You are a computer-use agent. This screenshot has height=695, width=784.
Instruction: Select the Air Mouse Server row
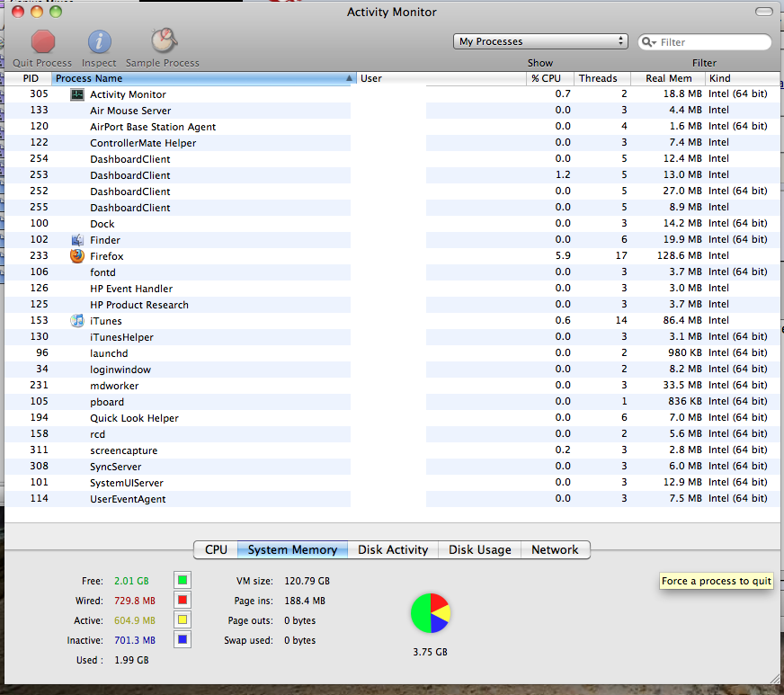392,111
